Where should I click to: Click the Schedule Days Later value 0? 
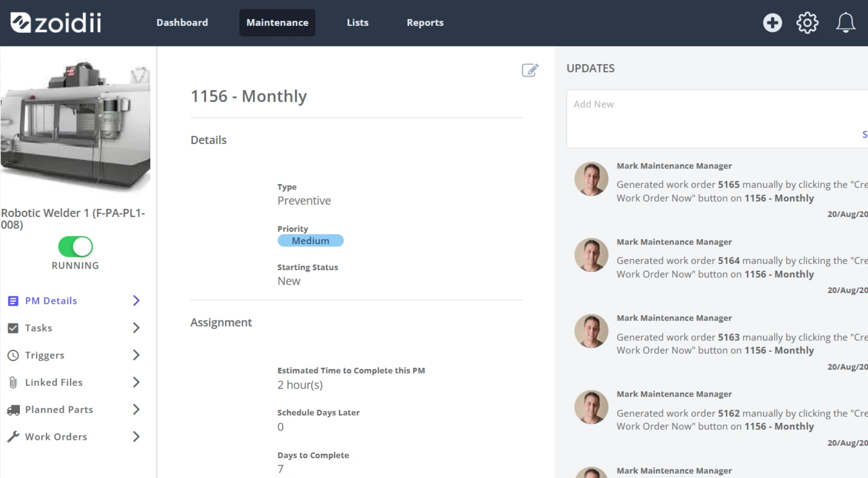click(281, 427)
